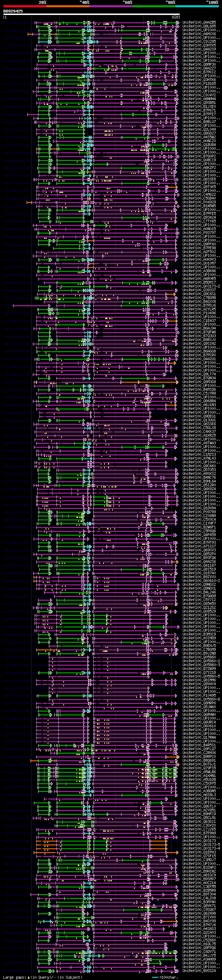Select the UniRef100_A4S5W2 label

click(199, 137)
